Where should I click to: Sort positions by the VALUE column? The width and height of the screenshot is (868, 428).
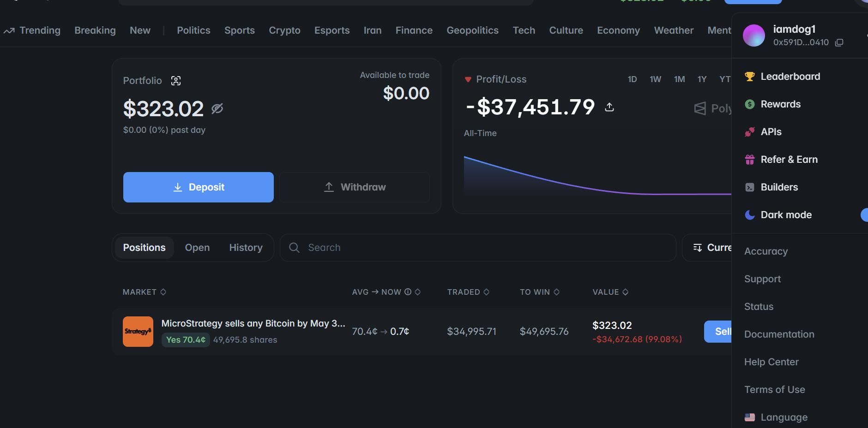610,292
